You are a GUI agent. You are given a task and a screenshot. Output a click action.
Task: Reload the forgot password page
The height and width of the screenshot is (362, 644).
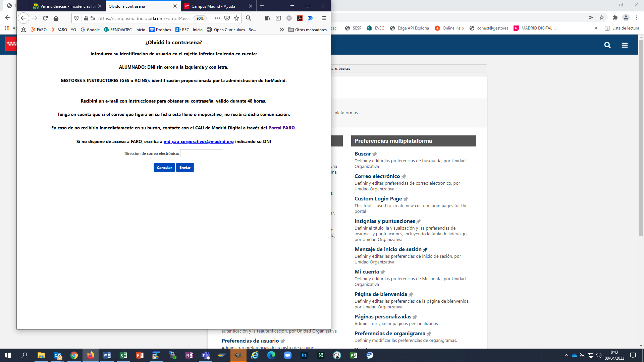click(45, 18)
